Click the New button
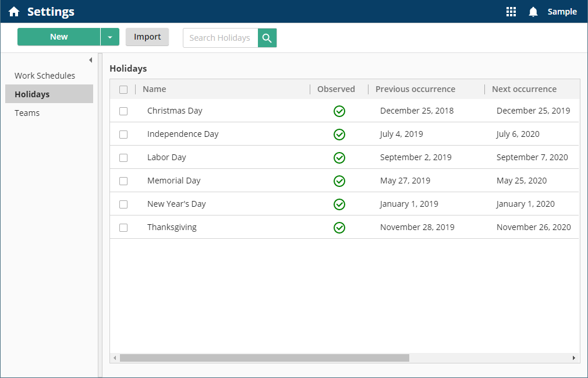Viewport: 588px width, 378px height. [x=59, y=37]
